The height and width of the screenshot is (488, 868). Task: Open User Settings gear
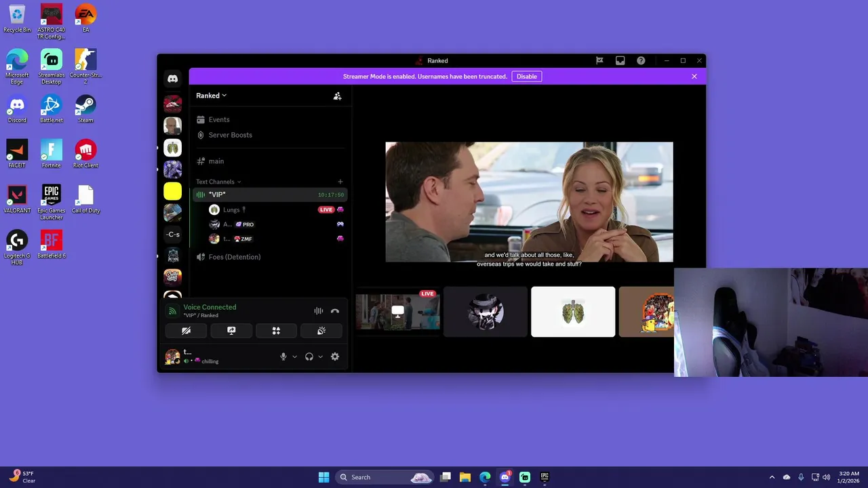tap(335, 357)
